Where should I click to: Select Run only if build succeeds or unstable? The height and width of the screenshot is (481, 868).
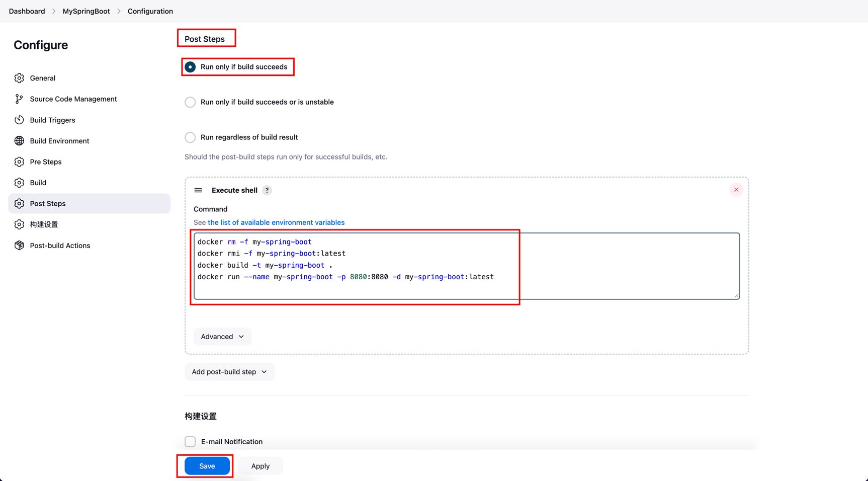(190, 102)
